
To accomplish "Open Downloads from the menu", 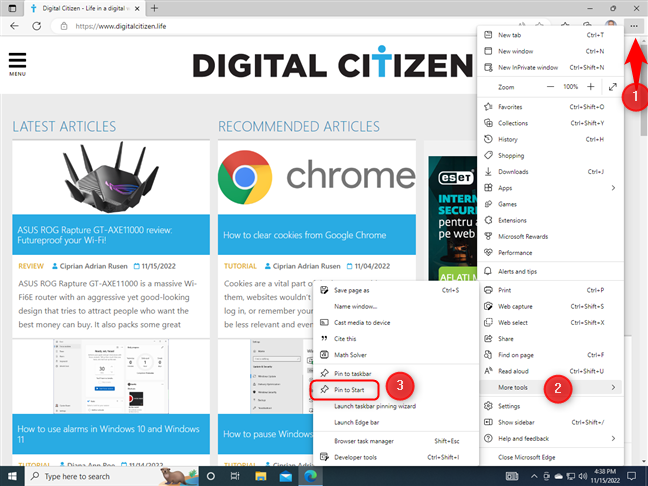I will click(550, 172).
